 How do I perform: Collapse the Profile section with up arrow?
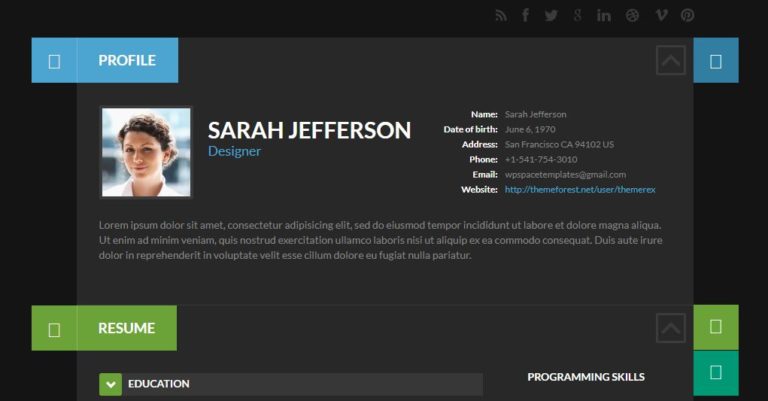[x=671, y=60]
